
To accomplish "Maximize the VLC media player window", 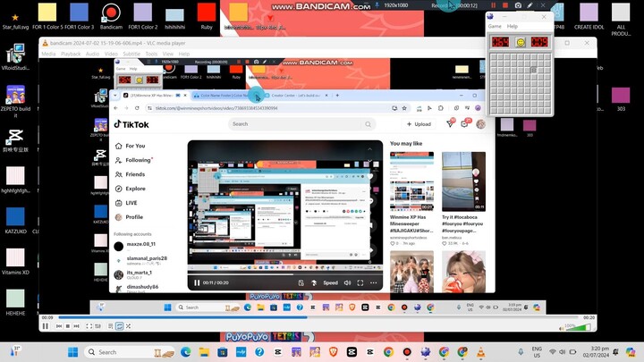I will click(567, 43).
